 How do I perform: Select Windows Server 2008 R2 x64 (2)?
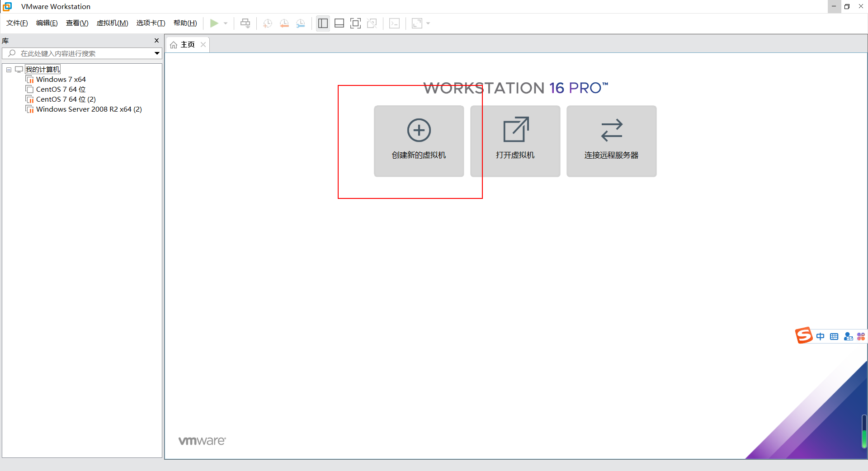click(x=89, y=109)
